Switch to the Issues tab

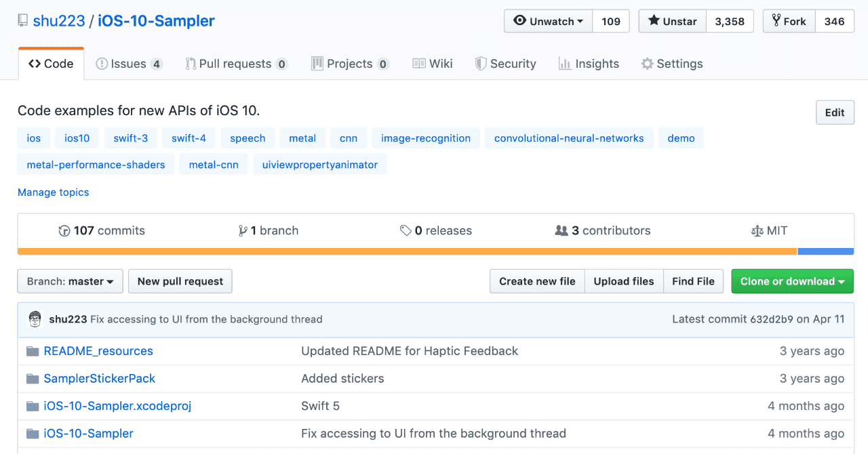point(129,64)
